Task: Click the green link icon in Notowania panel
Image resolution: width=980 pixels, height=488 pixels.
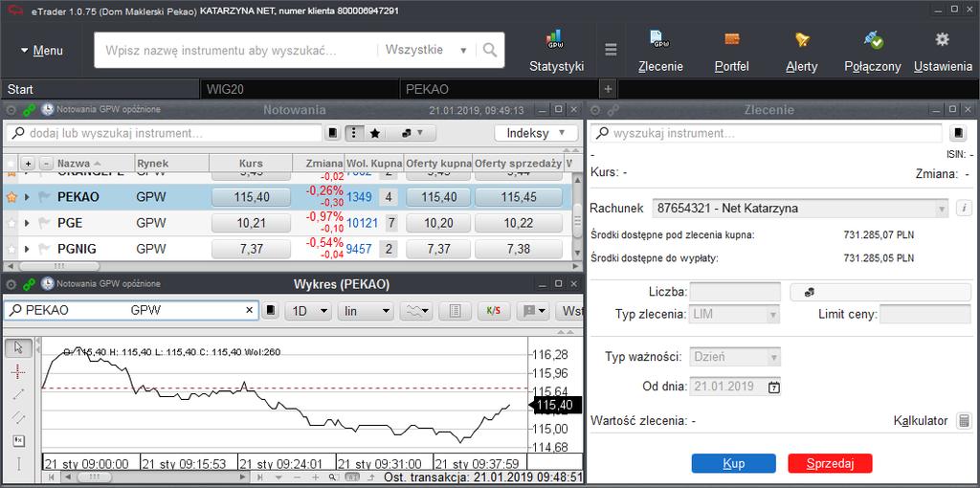Action: [x=29, y=110]
